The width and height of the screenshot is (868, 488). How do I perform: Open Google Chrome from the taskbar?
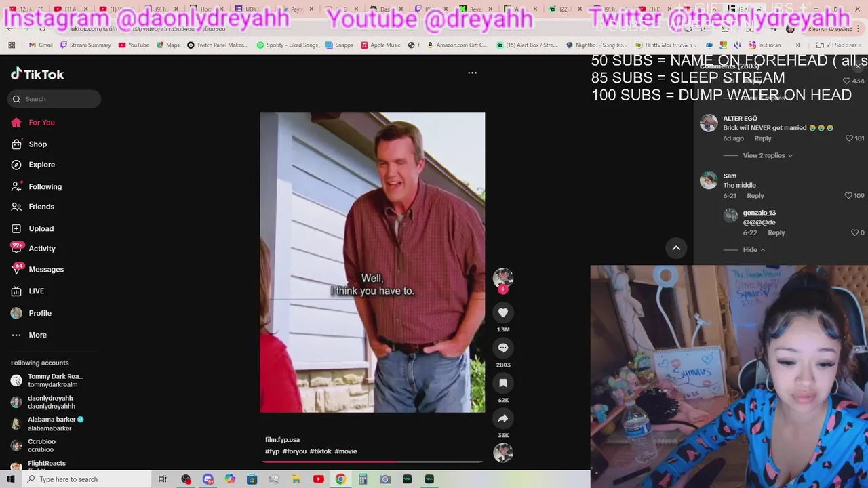point(340,479)
